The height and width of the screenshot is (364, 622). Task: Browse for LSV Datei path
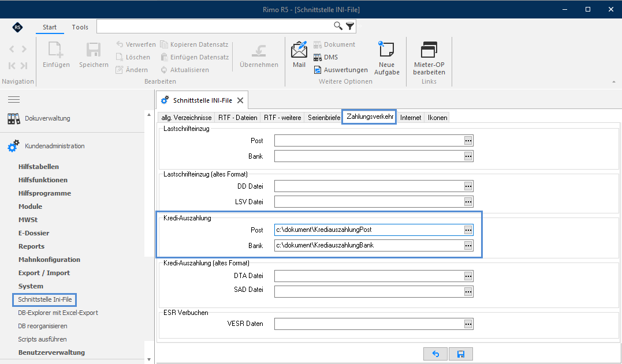click(x=468, y=201)
